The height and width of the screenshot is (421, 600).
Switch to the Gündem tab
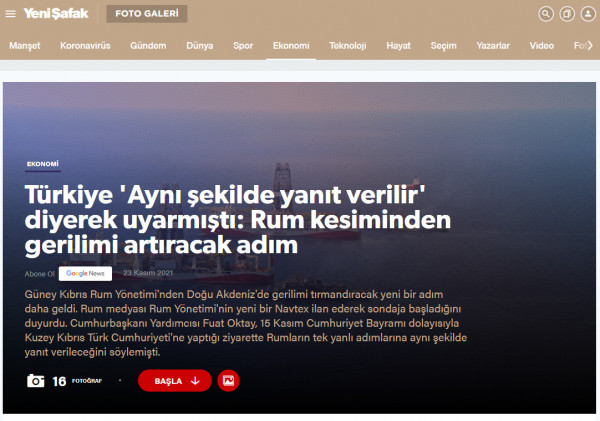pos(149,46)
